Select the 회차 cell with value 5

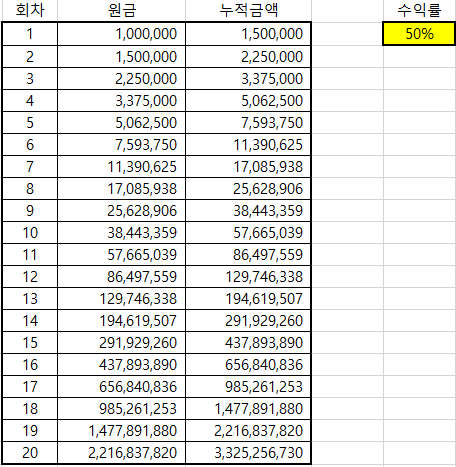(30, 123)
